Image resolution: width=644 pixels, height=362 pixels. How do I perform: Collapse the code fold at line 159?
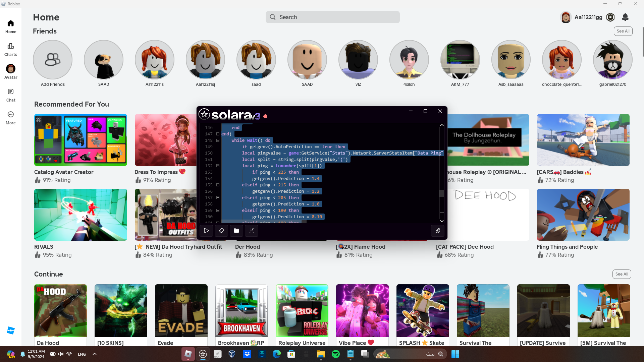(218, 210)
